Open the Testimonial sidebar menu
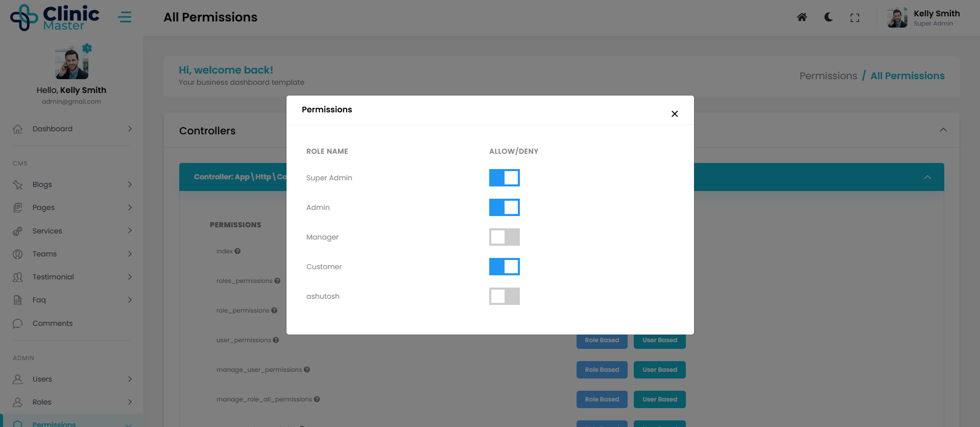This screenshot has width=980, height=427. coord(71,277)
